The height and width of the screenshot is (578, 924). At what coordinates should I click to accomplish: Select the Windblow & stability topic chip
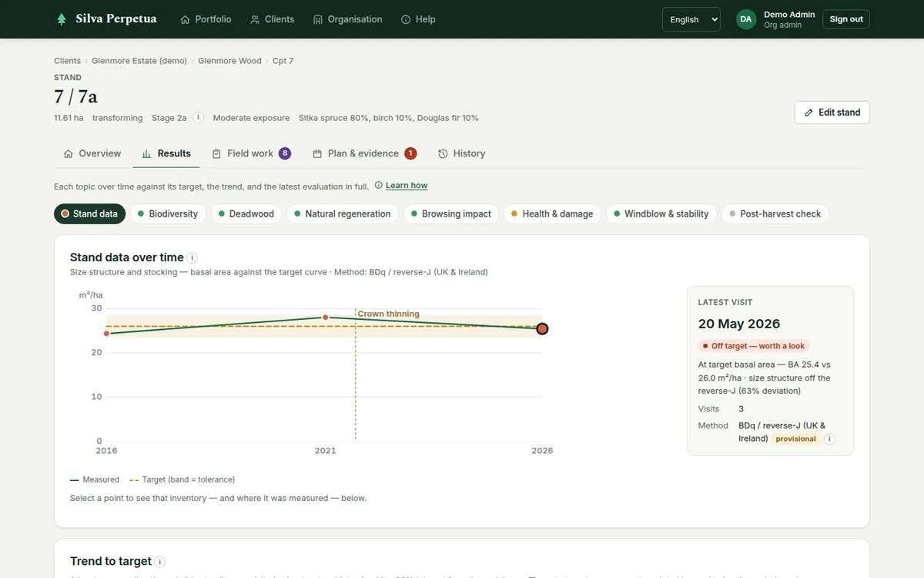tap(661, 213)
